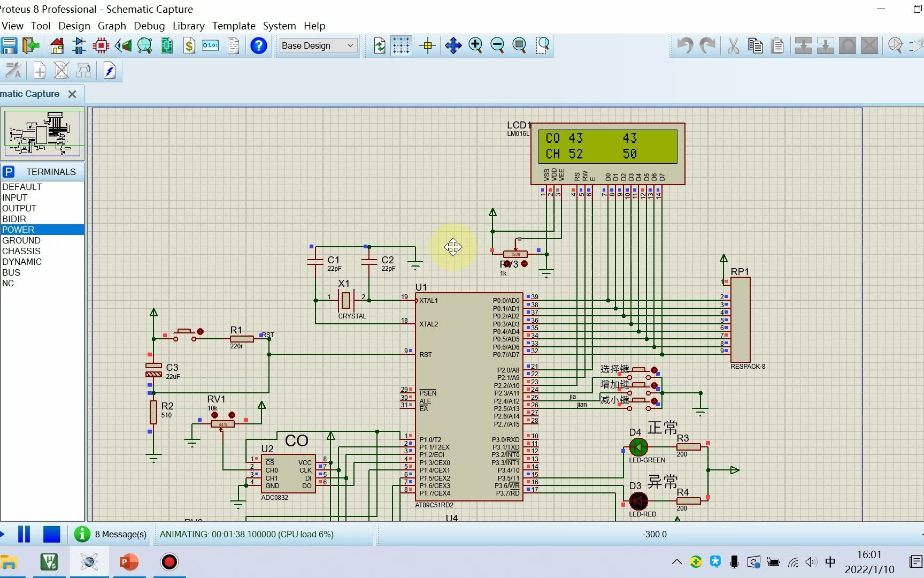Viewport: 924px width, 578px height.
Task: Click the RV1 potentiometer increase button
Action: (x=232, y=415)
